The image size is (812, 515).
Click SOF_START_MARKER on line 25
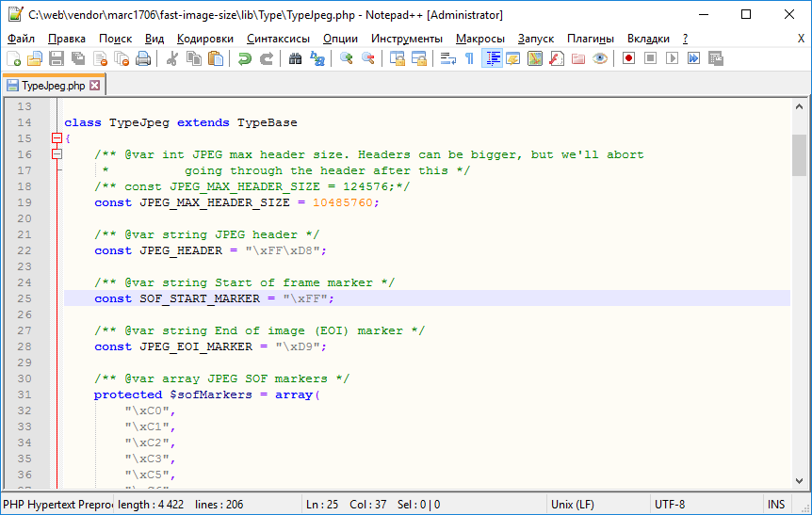click(200, 298)
